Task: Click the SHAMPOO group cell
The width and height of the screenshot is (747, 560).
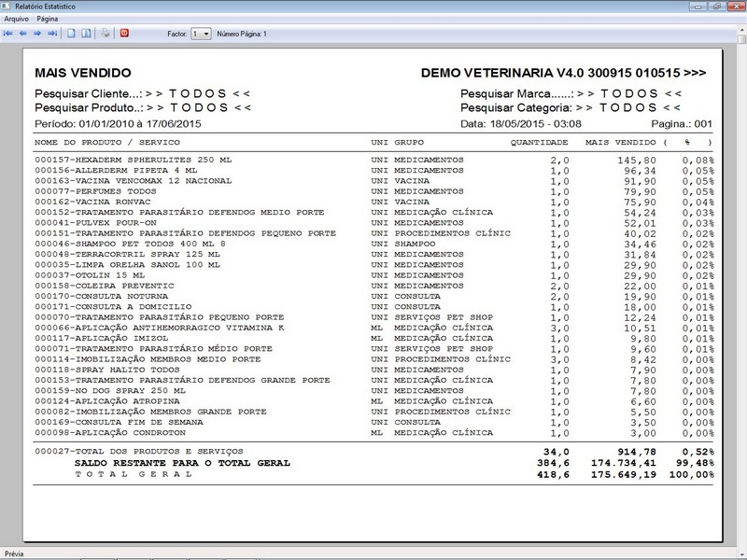Action: pos(415,244)
